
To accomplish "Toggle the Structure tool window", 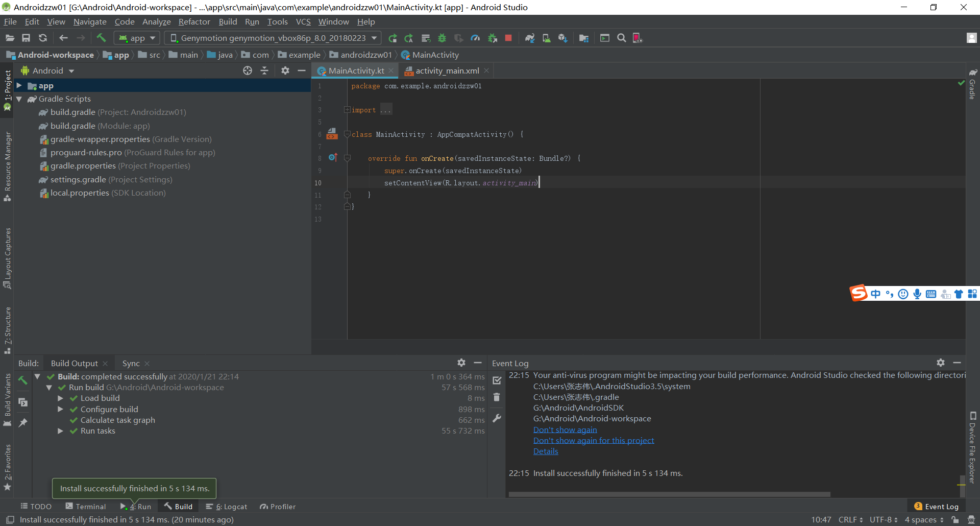I will tap(7, 330).
